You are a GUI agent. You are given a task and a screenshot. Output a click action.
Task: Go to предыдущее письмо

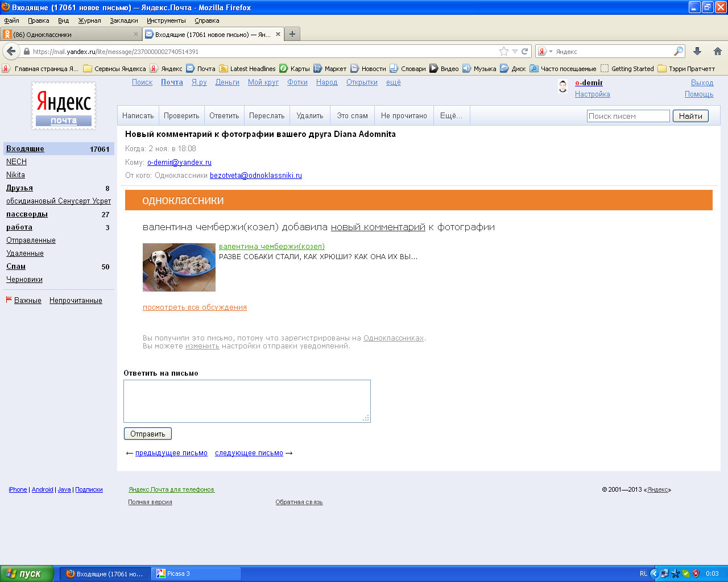[x=171, y=453]
